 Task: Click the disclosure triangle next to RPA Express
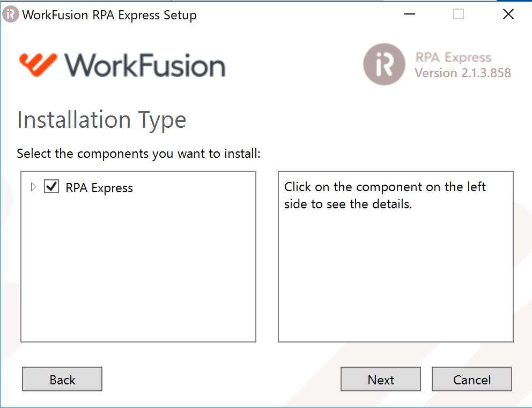(x=33, y=187)
